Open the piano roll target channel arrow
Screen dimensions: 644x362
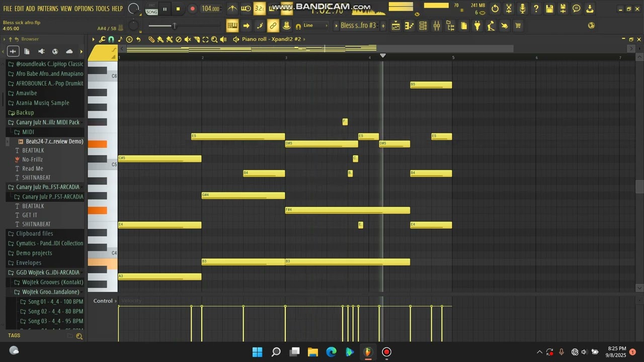click(x=236, y=39)
